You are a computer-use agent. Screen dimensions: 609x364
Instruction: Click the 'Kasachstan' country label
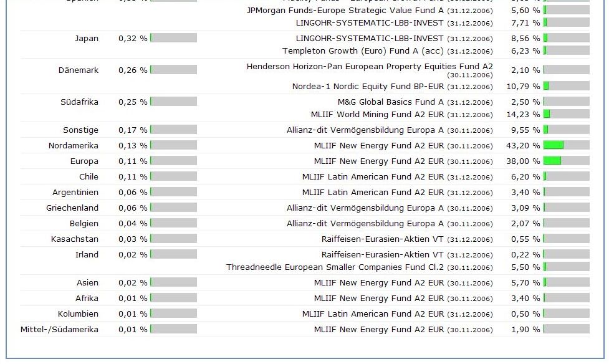(74, 239)
